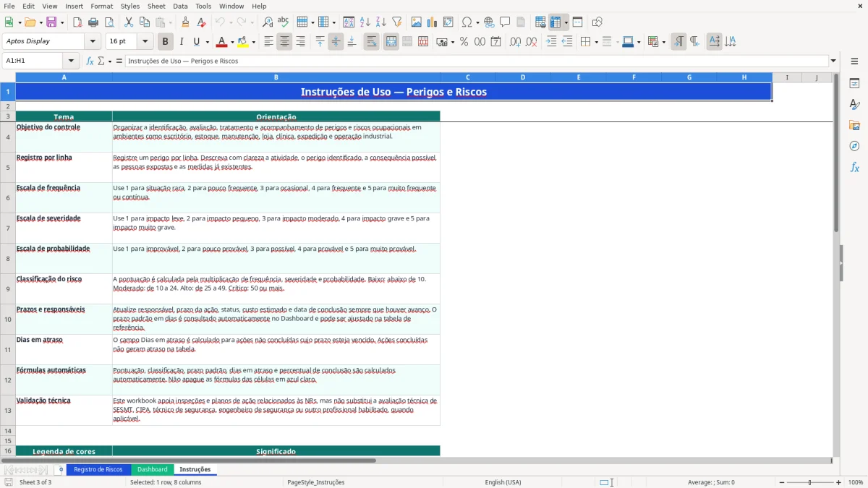The width and height of the screenshot is (868, 488).
Task: Open Name Box dropdown arrow
Action: [71, 61]
